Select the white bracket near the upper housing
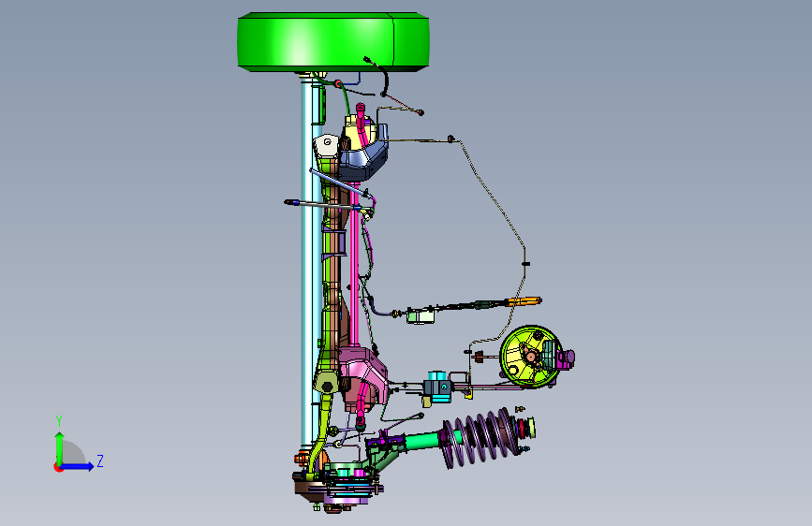The height and width of the screenshot is (526, 812). pos(326,145)
